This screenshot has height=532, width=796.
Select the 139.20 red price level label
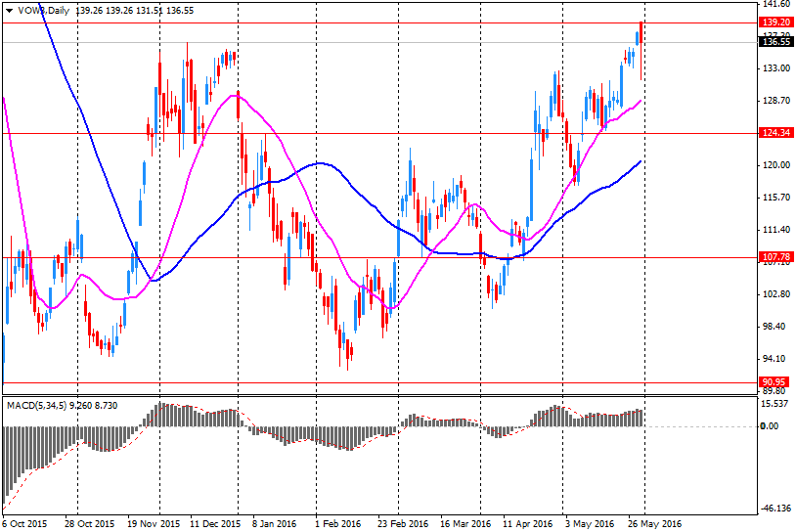(x=776, y=22)
